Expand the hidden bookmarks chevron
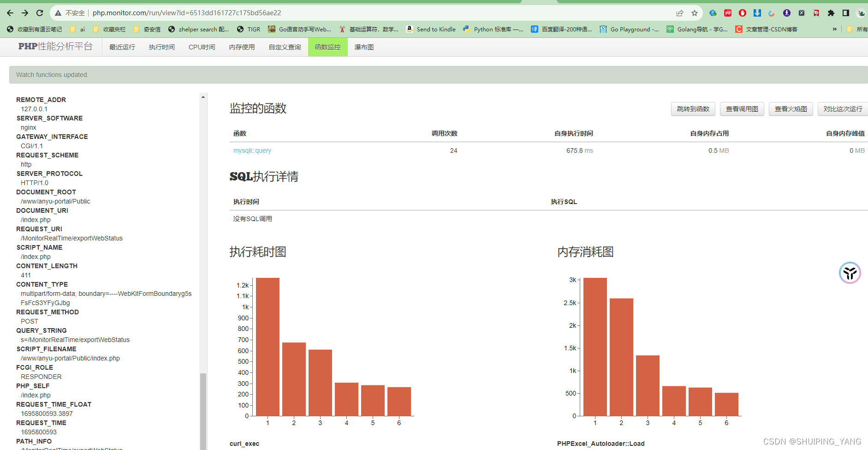Image resolution: width=868 pixels, height=450 pixels. (x=835, y=29)
